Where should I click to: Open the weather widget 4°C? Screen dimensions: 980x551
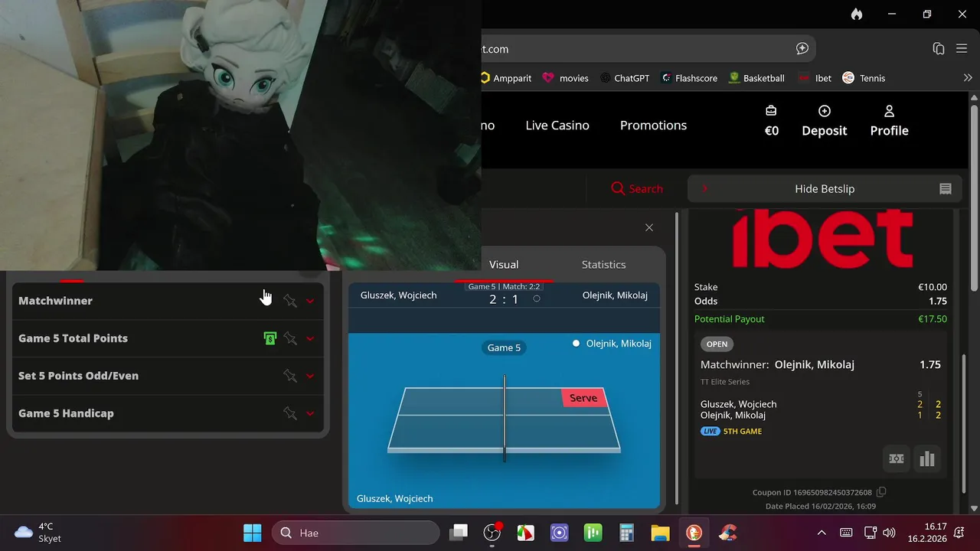[38, 533]
